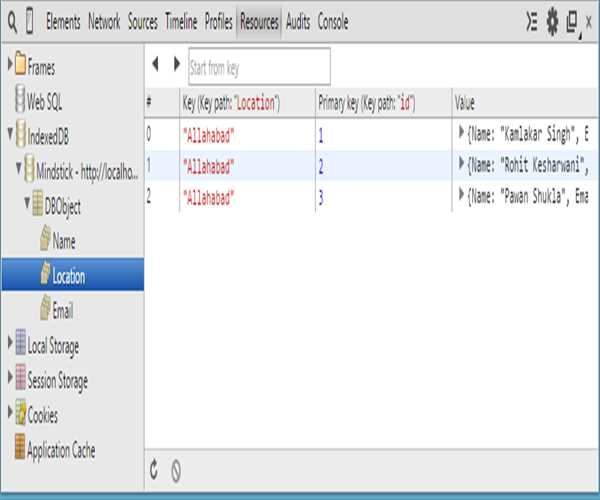The width and height of the screenshot is (600, 500).
Task: Open the Console tab
Action: 333,21
